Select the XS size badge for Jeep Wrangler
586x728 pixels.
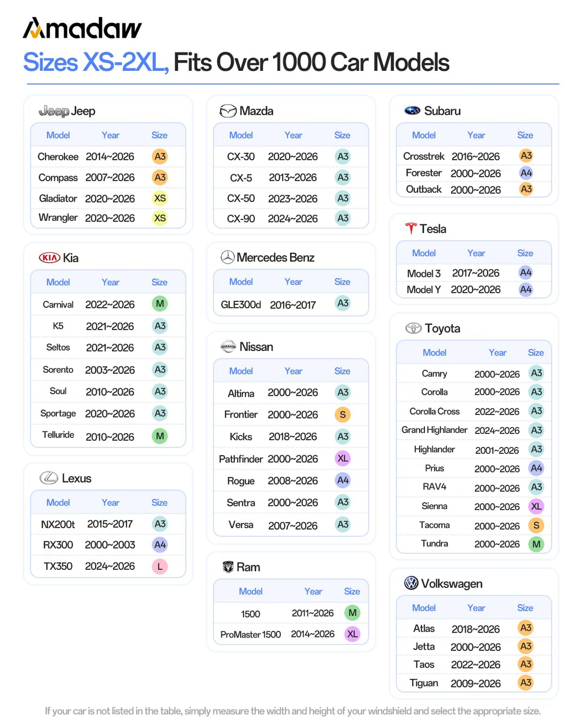(x=160, y=218)
